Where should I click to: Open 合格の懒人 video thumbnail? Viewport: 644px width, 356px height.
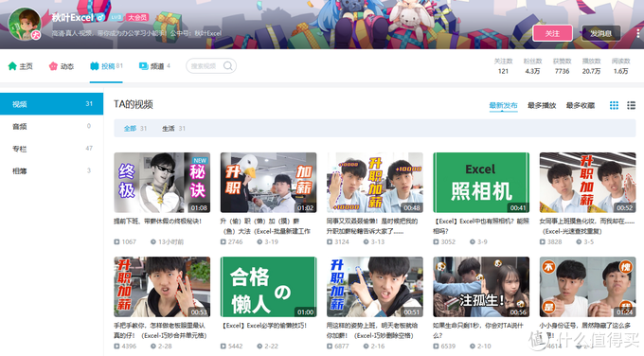[x=268, y=287]
